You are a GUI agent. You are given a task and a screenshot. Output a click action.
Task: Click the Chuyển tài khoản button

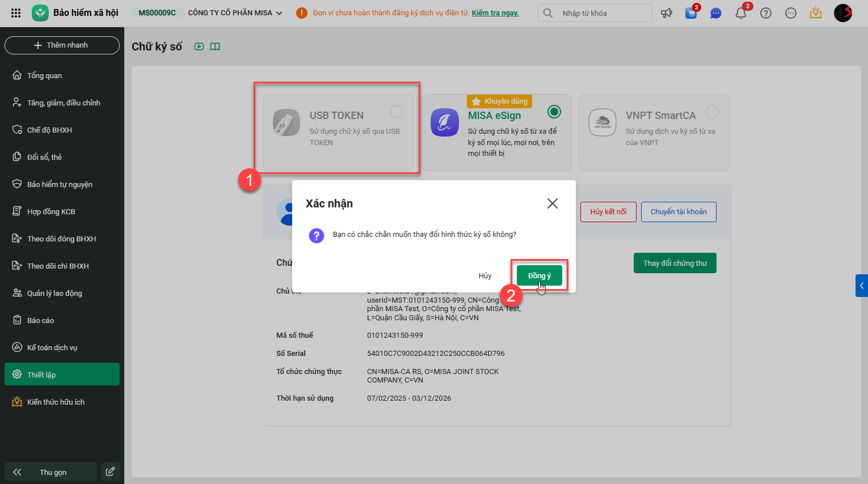click(679, 212)
